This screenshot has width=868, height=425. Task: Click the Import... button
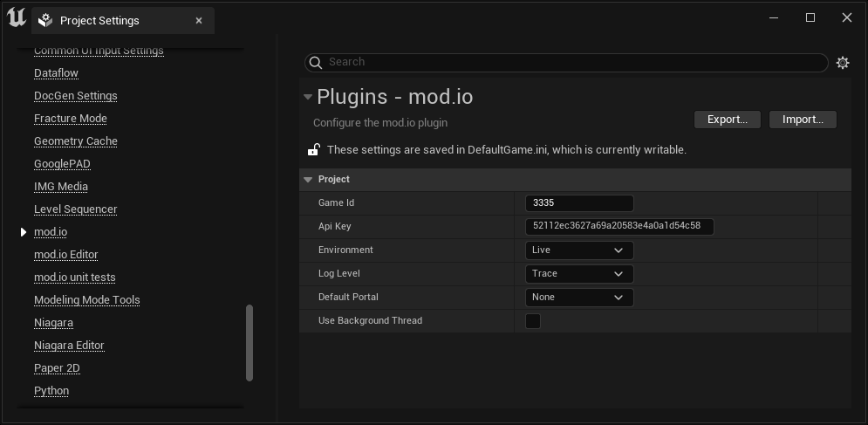point(803,120)
